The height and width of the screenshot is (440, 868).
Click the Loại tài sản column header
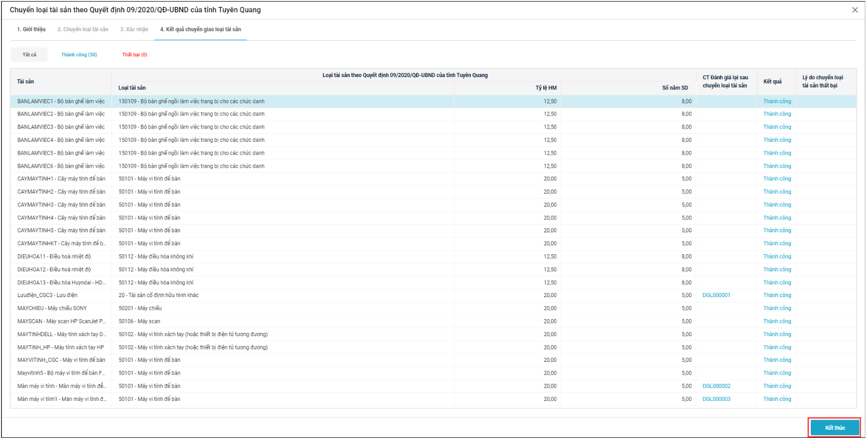(283, 88)
